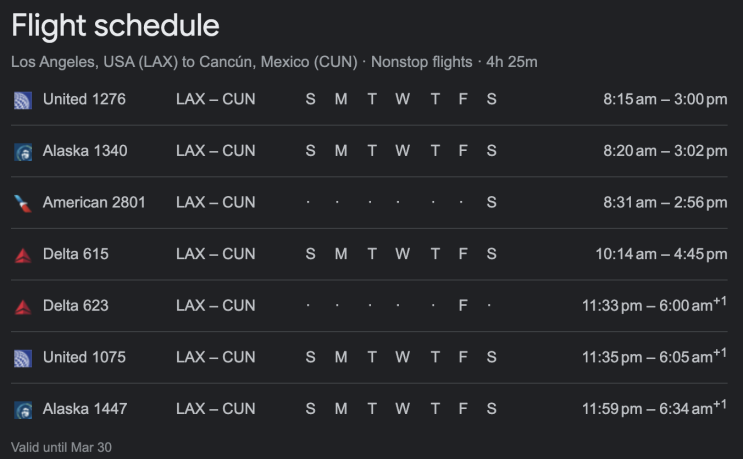743x459 pixels.
Task: Open the Alaska 1340 flight entry
Action: [85, 151]
